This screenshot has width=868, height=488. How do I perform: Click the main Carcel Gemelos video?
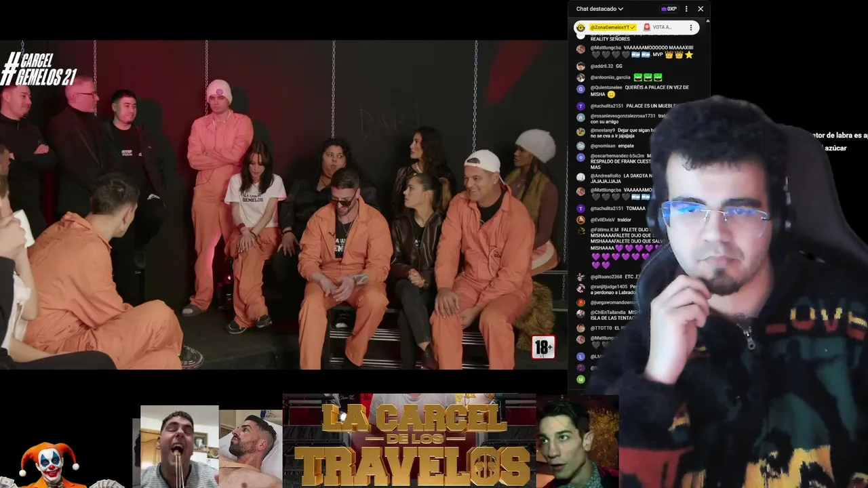pos(283,205)
